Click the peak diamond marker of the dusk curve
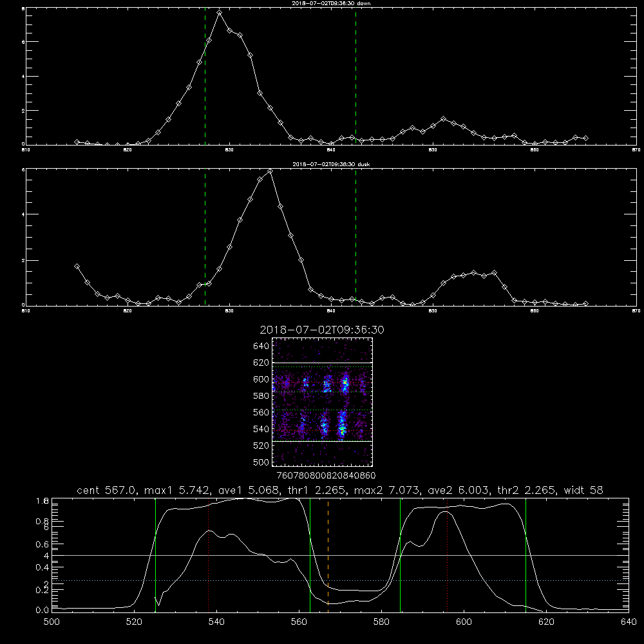Screen dimensions: 644x644 270,171
